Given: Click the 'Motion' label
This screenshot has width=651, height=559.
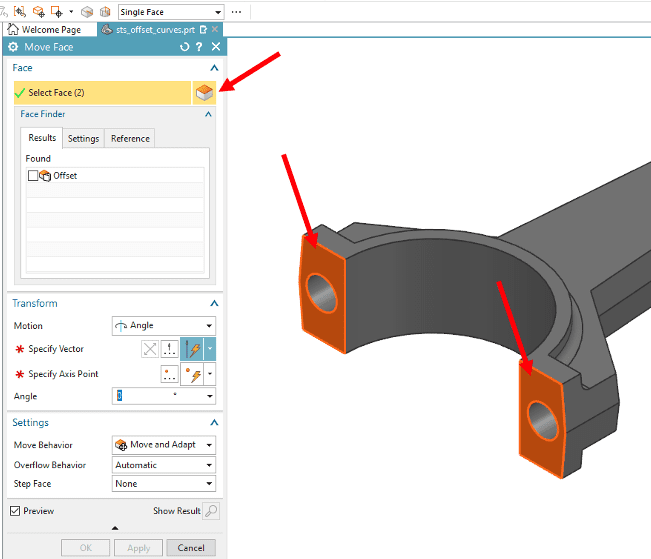Looking at the screenshot, I should (28, 326).
